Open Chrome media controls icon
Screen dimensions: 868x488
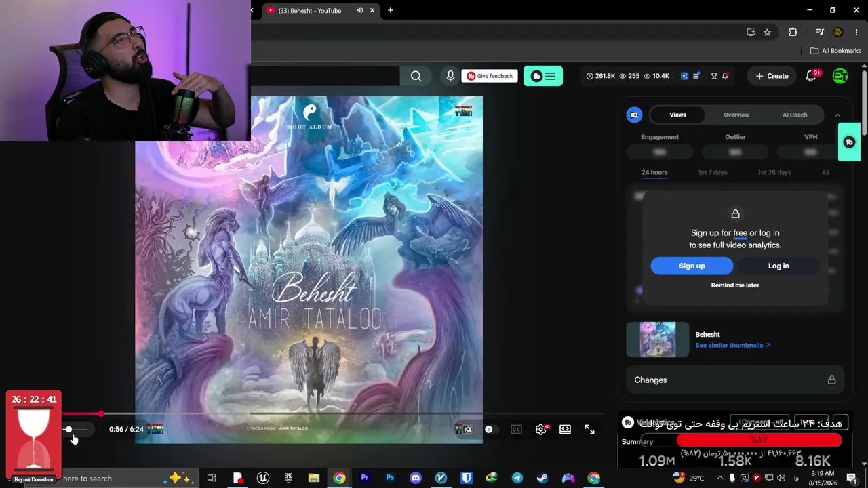click(819, 32)
